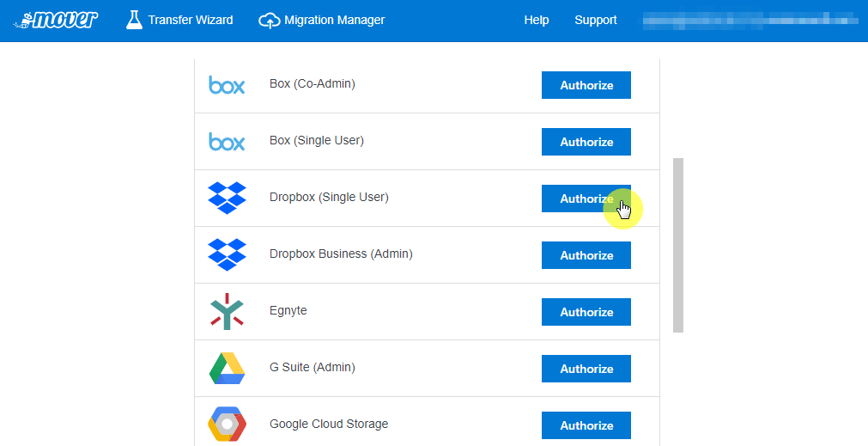
Task: Click the connector list scrollbar thumb
Action: pyautogui.click(x=678, y=245)
